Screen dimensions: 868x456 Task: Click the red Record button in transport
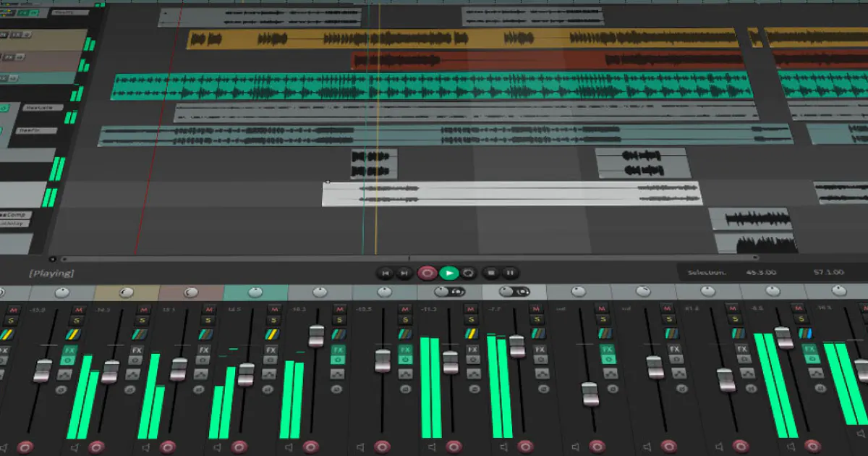427,273
